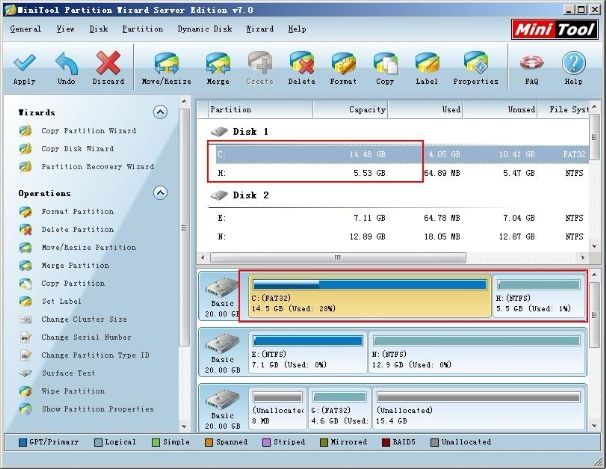Collapse the Operations section
The height and width of the screenshot is (469, 606).
pos(160,193)
